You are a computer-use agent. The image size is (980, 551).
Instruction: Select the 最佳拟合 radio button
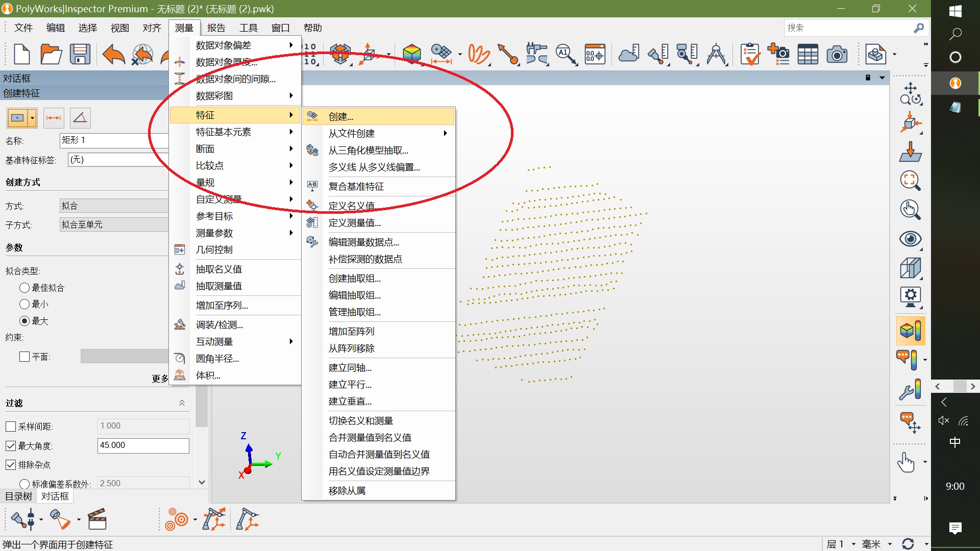pyautogui.click(x=24, y=288)
